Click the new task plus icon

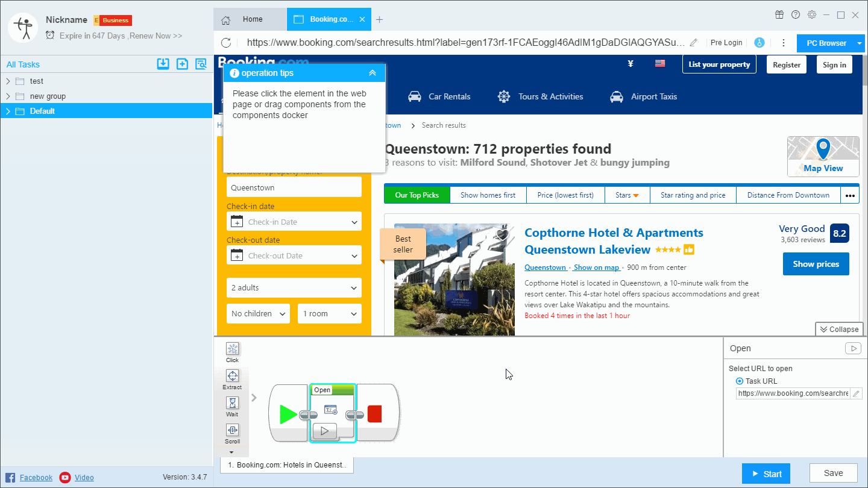[182, 64]
